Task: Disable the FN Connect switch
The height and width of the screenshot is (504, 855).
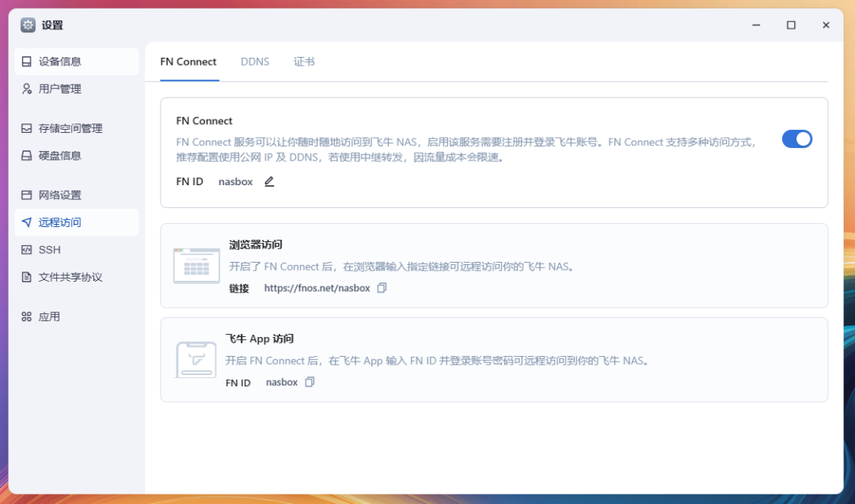Action: click(796, 139)
